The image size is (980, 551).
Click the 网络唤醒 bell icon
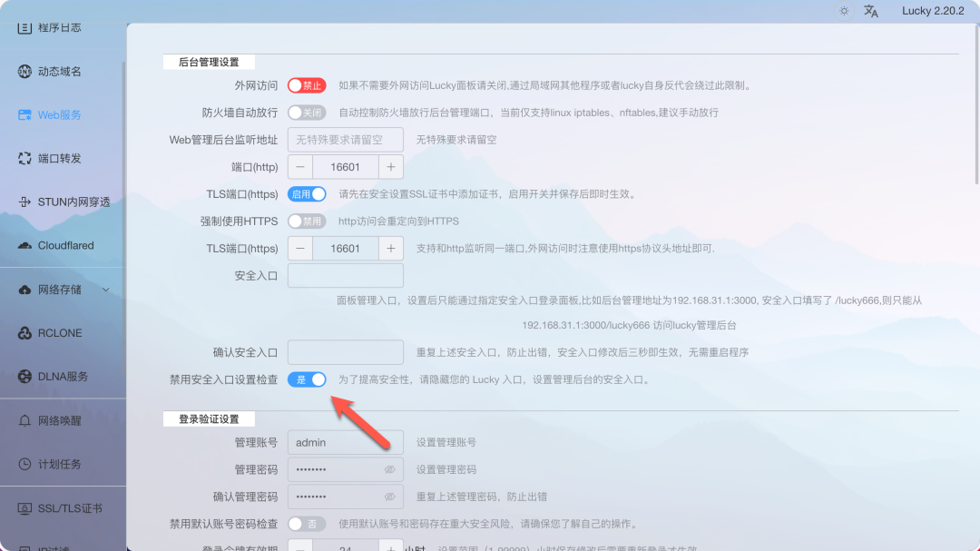coord(24,420)
